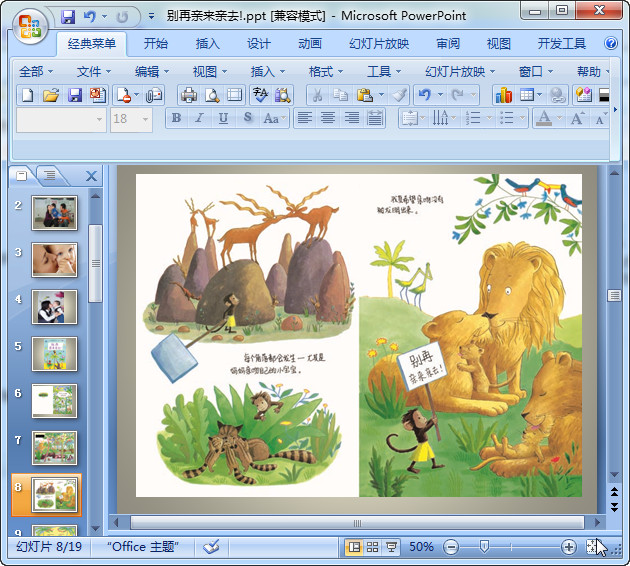Click the Distribute text alignment icon
The height and width of the screenshot is (566, 630).
click(x=375, y=118)
